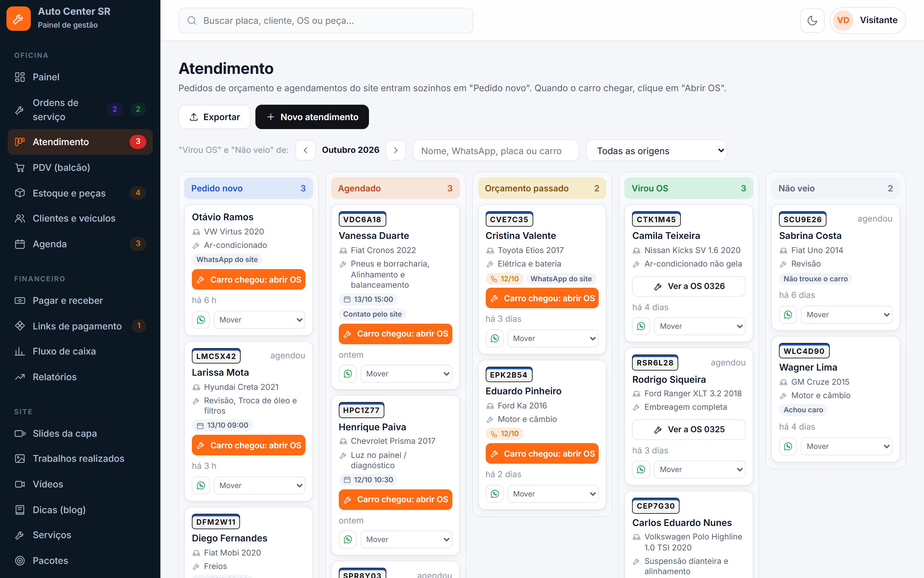Image resolution: width=924 pixels, height=578 pixels.
Task: Open Clientes e veículos in the sidebar
Action: click(x=80, y=218)
